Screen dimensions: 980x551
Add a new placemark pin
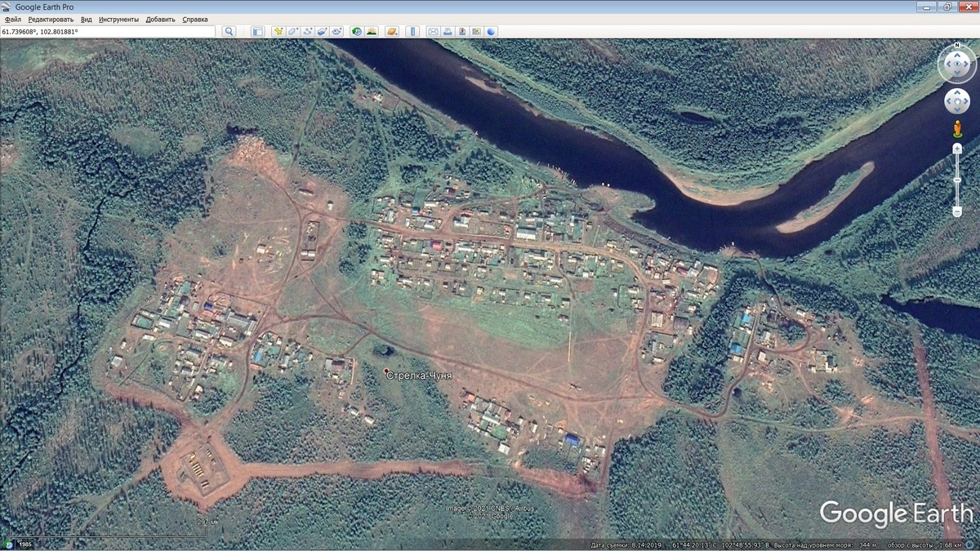[x=278, y=31]
